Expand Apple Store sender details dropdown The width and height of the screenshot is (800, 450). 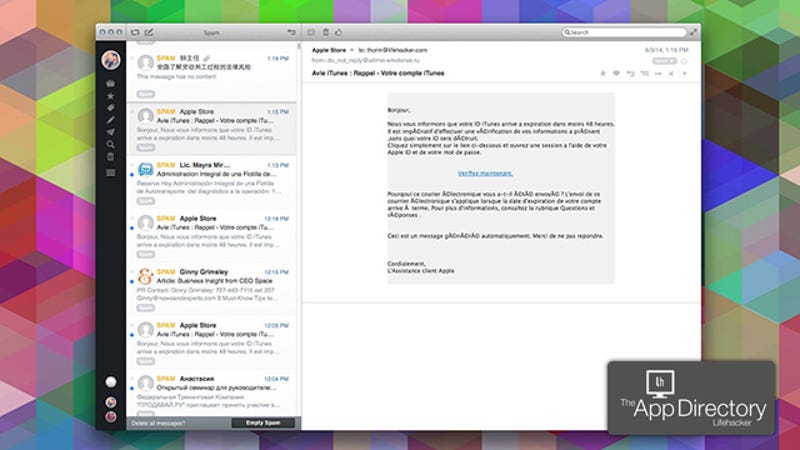pos(352,50)
